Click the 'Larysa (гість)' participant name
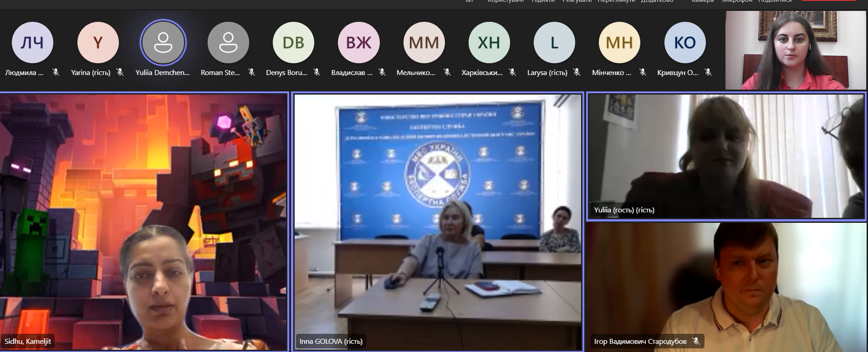 point(547,72)
